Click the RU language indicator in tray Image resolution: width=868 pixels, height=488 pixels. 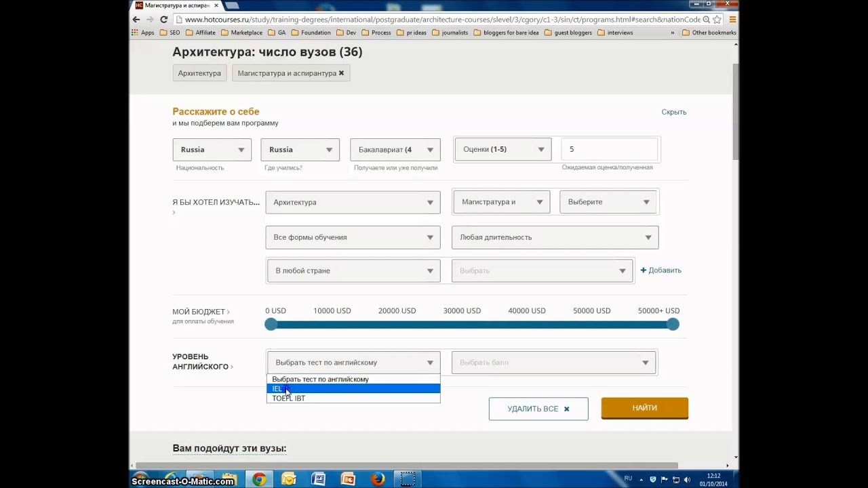[x=628, y=479]
